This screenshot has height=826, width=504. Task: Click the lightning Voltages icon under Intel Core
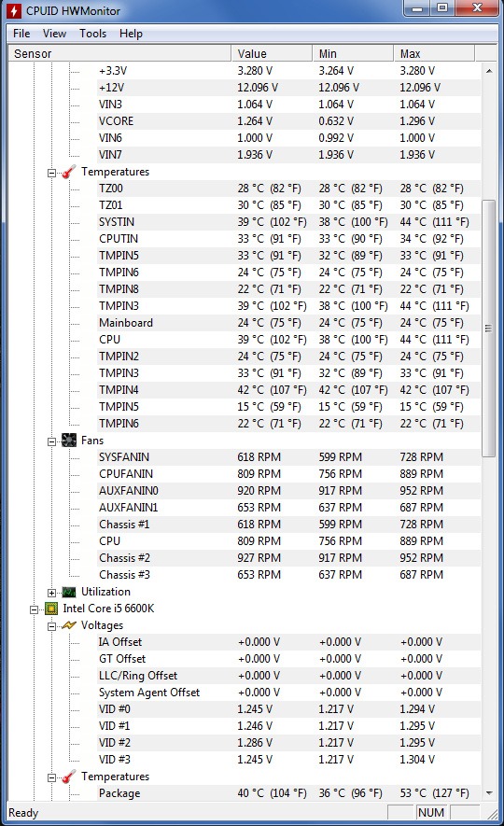(69, 625)
